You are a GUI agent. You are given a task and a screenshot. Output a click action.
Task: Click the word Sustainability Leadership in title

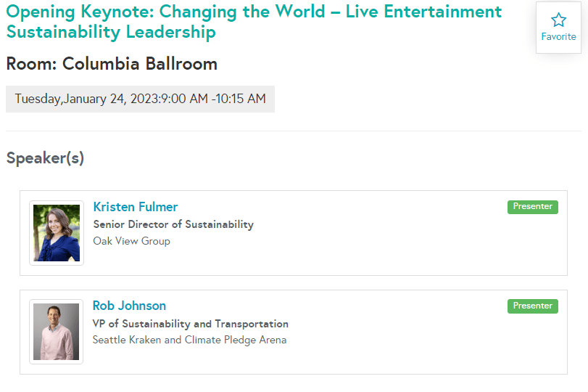[x=111, y=32]
